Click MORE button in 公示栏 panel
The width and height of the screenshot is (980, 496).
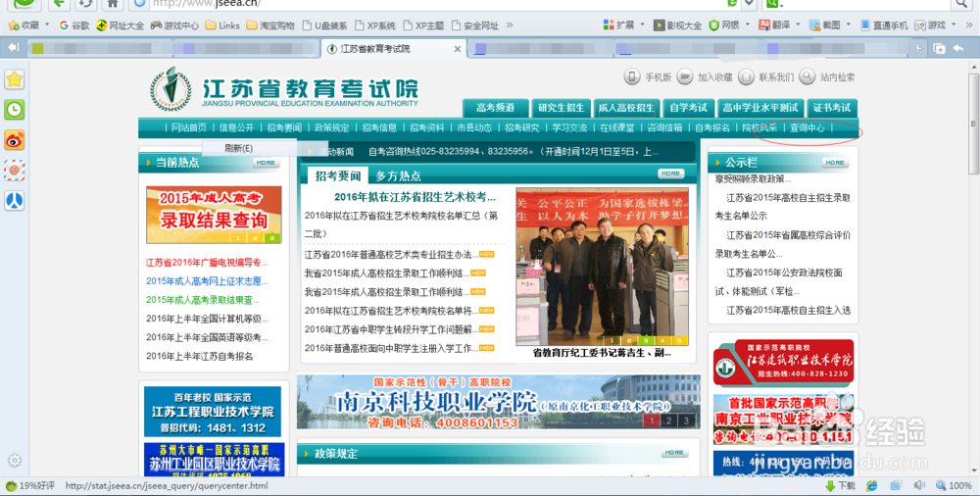point(835,163)
